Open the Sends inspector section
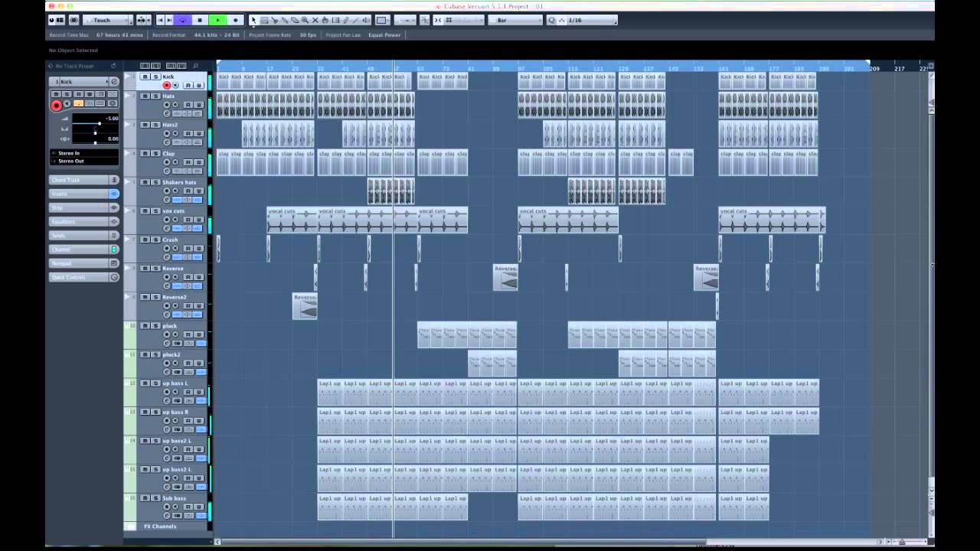Viewport: 980px width, 551px height. pyautogui.click(x=79, y=236)
